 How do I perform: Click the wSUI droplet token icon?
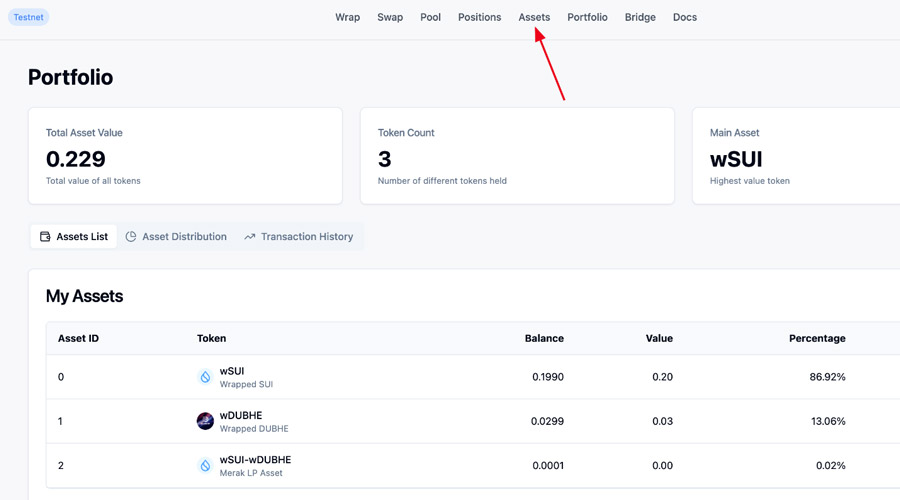[x=205, y=377]
